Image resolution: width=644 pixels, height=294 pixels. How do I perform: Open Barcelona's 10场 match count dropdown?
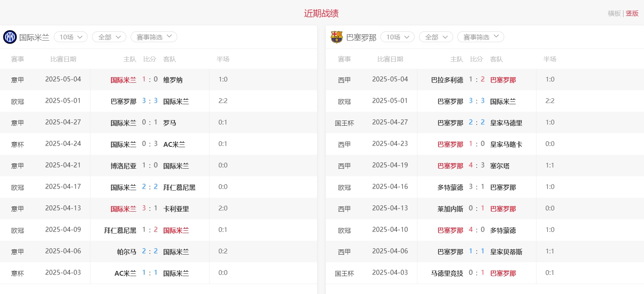pyautogui.click(x=397, y=37)
